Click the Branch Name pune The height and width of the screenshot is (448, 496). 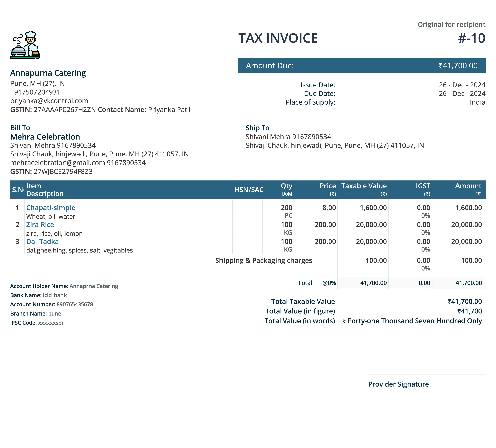(55, 313)
